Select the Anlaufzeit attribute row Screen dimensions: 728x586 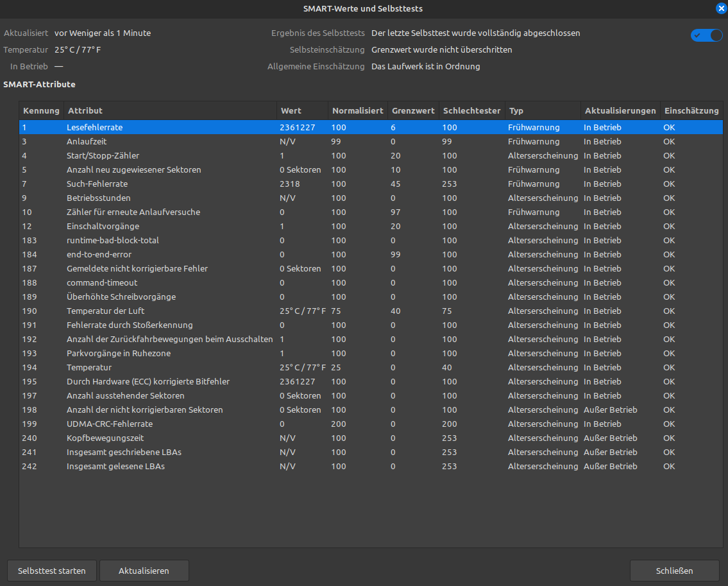click(371, 141)
